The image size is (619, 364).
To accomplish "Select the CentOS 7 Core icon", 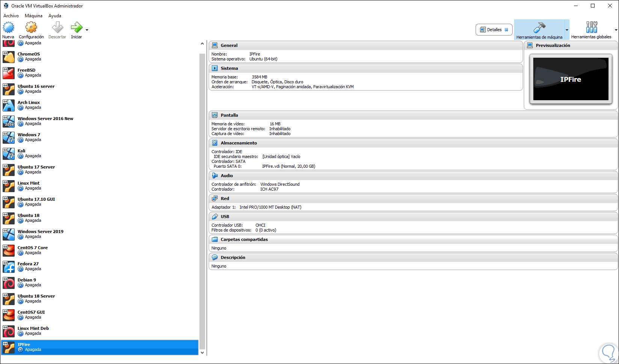I will click(9, 251).
